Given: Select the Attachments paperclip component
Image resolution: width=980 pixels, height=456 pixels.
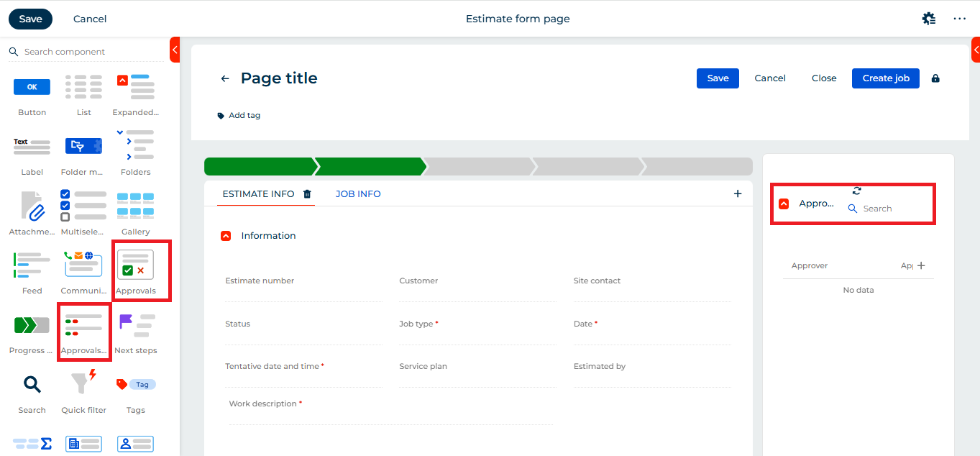Looking at the screenshot, I should (x=32, y=206).
